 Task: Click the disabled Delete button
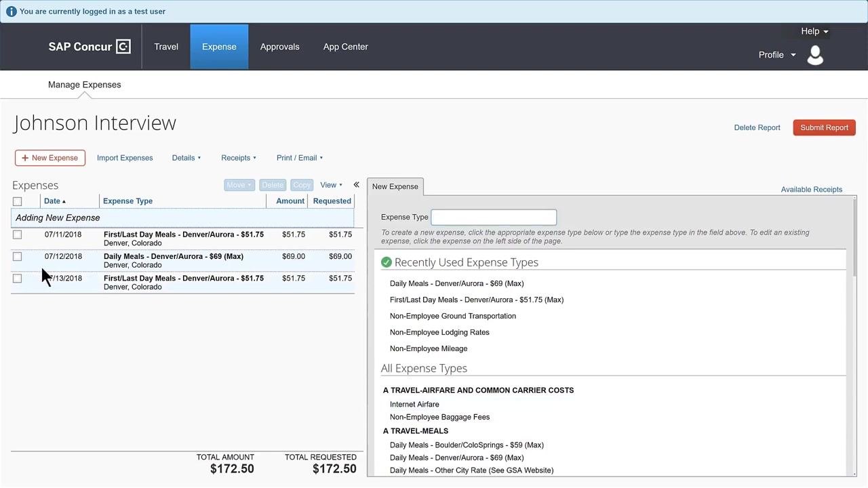point(273,185)
